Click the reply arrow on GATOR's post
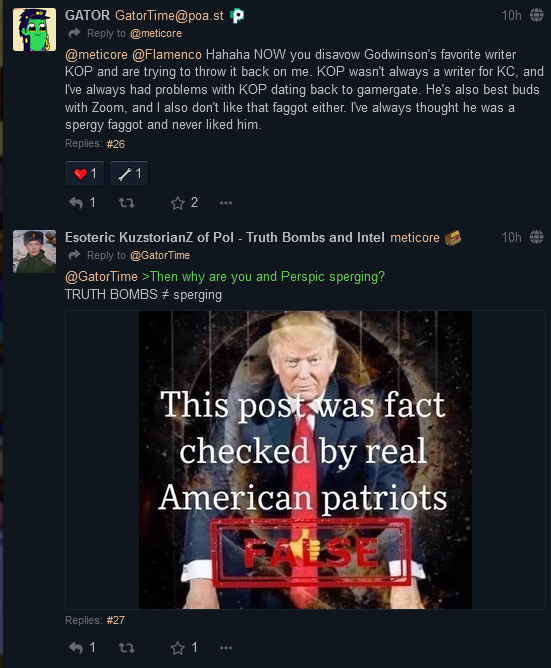 (x=76, y=203)
